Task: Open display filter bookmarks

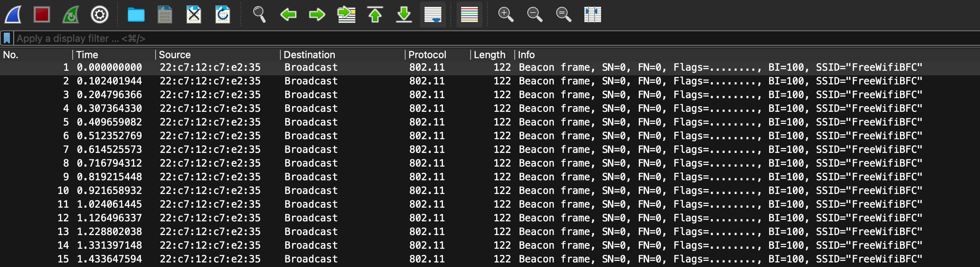Action: (x=7, y=38)
